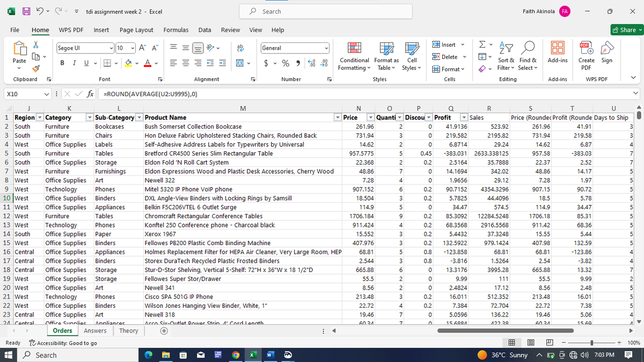Click the Increase Decimal icon

[311, 64]
